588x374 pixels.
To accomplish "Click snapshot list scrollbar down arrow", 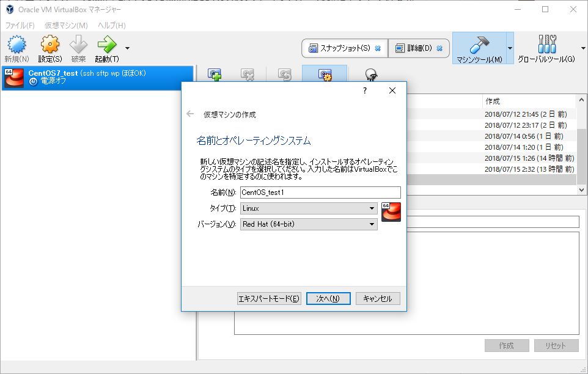I will click(581, 190).
